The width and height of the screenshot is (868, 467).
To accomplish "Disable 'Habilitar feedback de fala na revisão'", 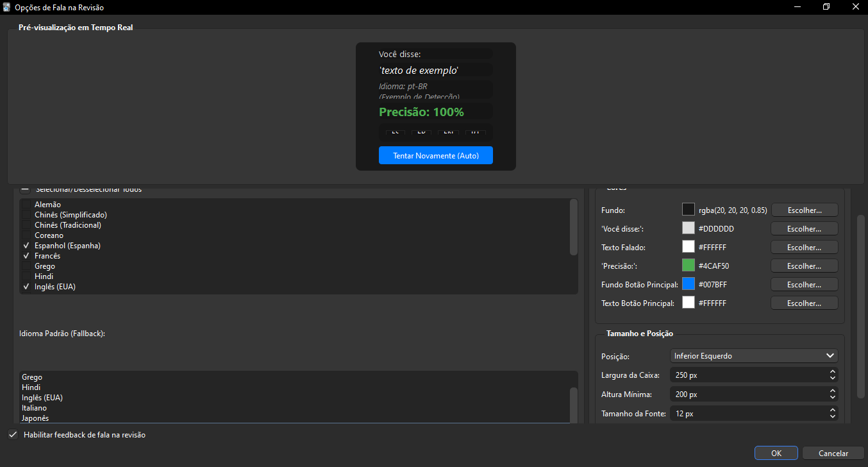I will tap(13, 435).
